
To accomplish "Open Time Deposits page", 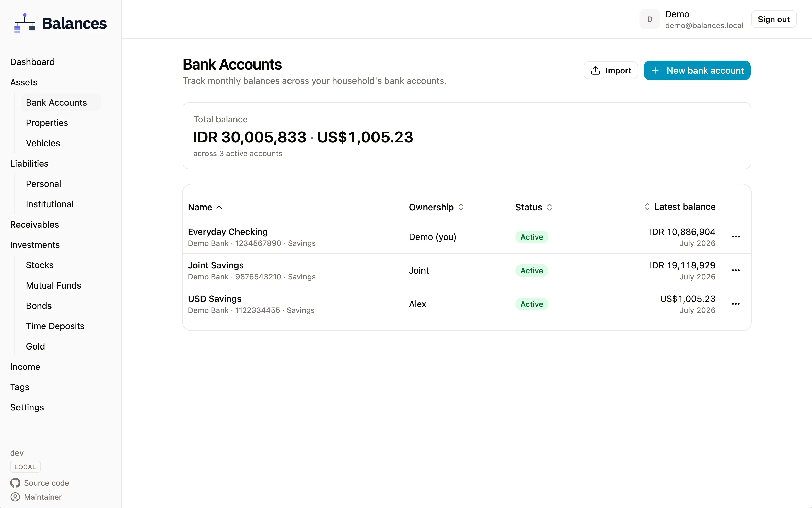I will pos(55,326).
